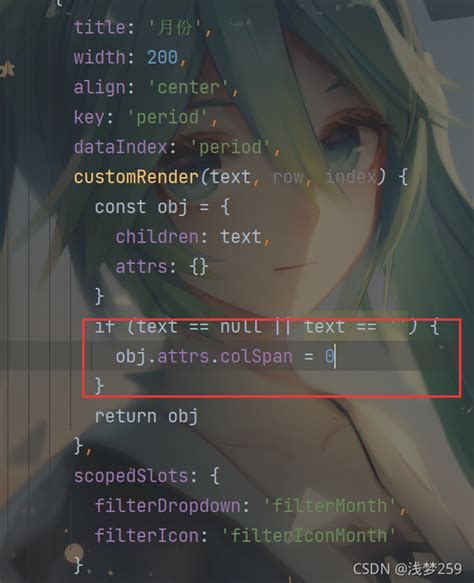
Task: Click the return obj statement
Action: click(146, 416)
